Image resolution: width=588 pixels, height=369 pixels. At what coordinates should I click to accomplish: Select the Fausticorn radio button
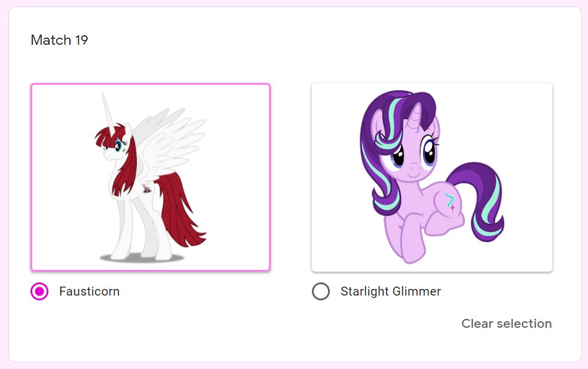click(x=39, y=291)
